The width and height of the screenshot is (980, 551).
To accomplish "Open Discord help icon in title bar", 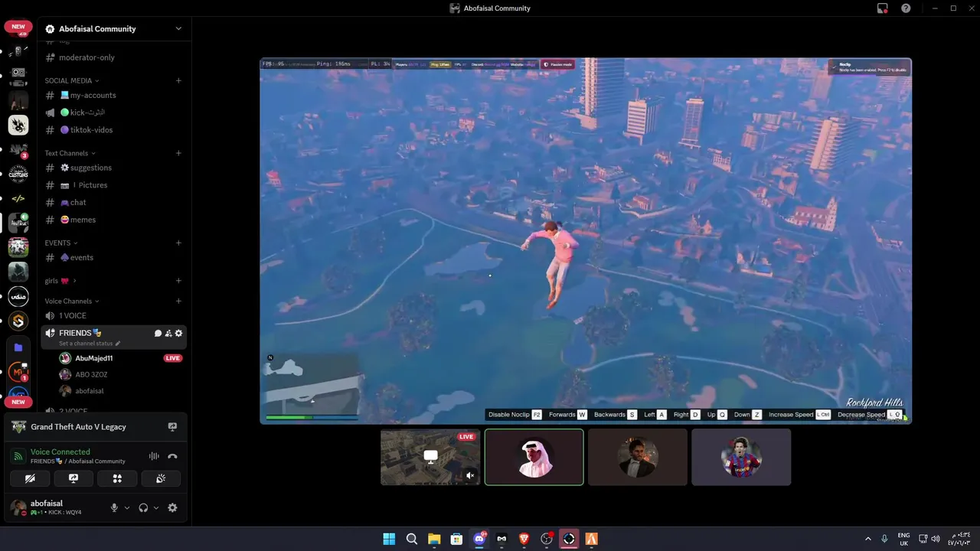I will pyautogui.click(x=906, y=8).
